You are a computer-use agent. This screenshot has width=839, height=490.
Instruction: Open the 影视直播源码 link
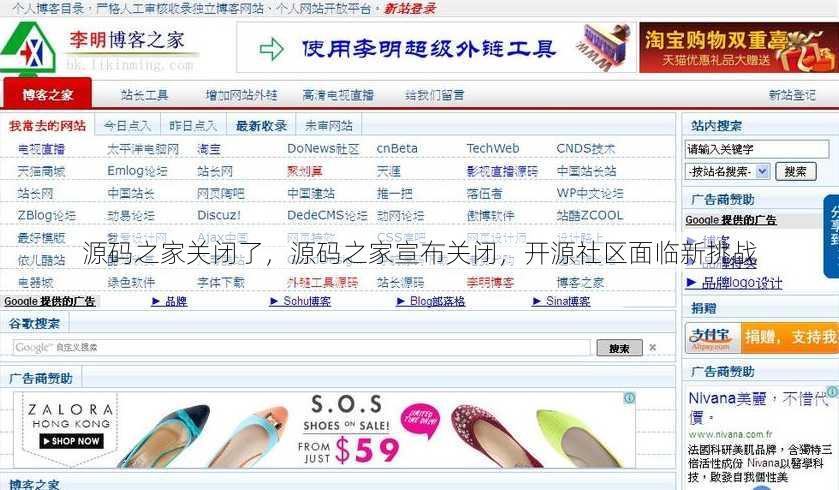[502, 171]
